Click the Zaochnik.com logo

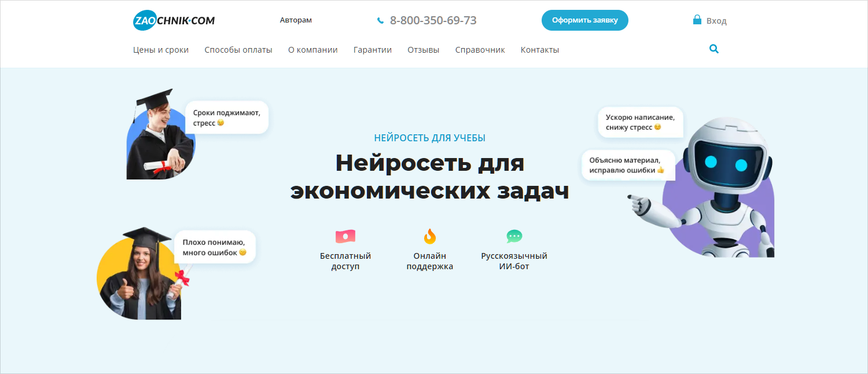pyautogui.click(x=174, y=21)
